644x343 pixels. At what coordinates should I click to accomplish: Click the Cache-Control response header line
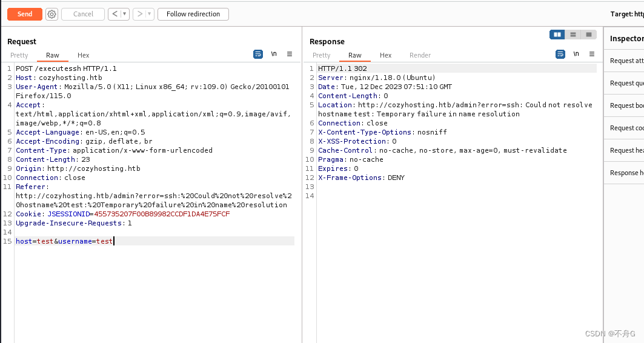point(442,150)
